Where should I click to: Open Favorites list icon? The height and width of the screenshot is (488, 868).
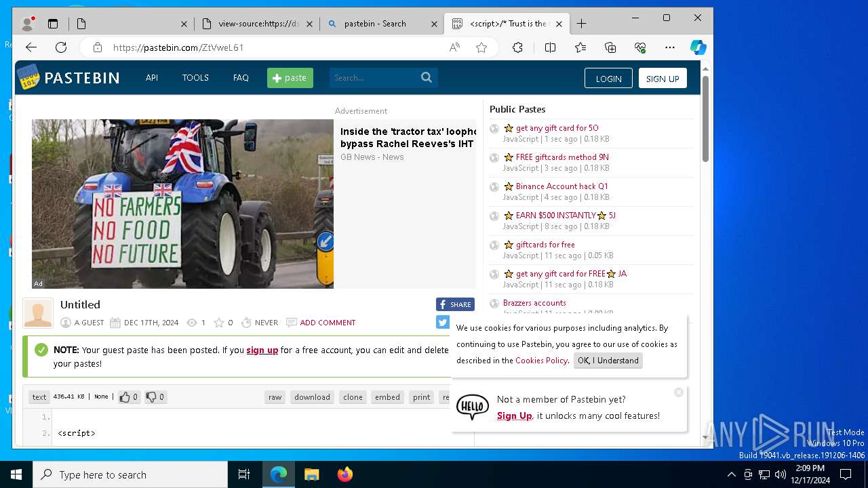[x=580, y=47]
